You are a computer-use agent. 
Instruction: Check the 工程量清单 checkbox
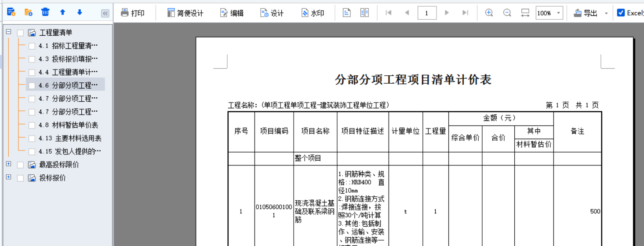20,33
